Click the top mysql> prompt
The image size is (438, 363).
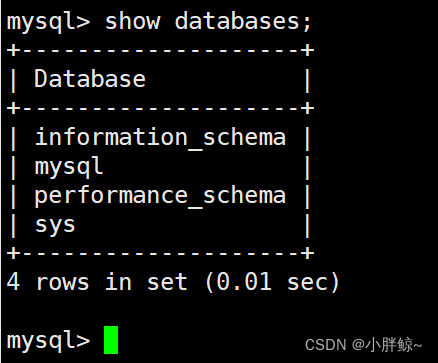tap(48, 22)
